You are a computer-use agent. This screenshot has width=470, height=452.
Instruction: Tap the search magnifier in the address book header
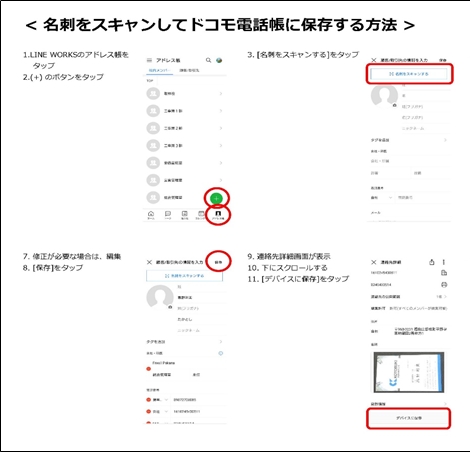click(208, 60)
